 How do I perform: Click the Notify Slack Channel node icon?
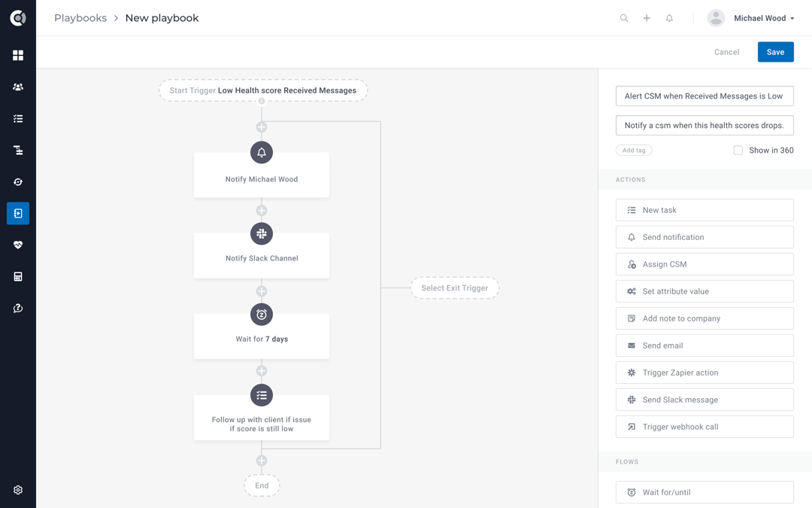pyautogui.click(x=262, y=233)
